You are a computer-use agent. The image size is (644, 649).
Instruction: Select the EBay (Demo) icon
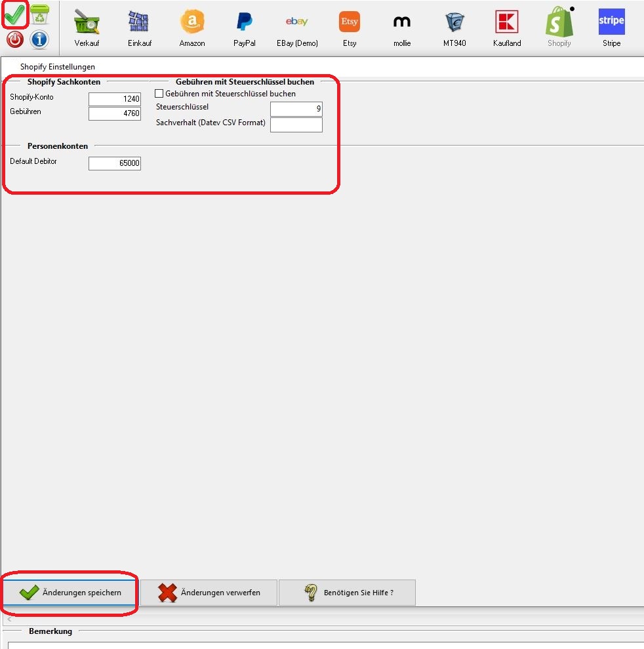[297, 28]
